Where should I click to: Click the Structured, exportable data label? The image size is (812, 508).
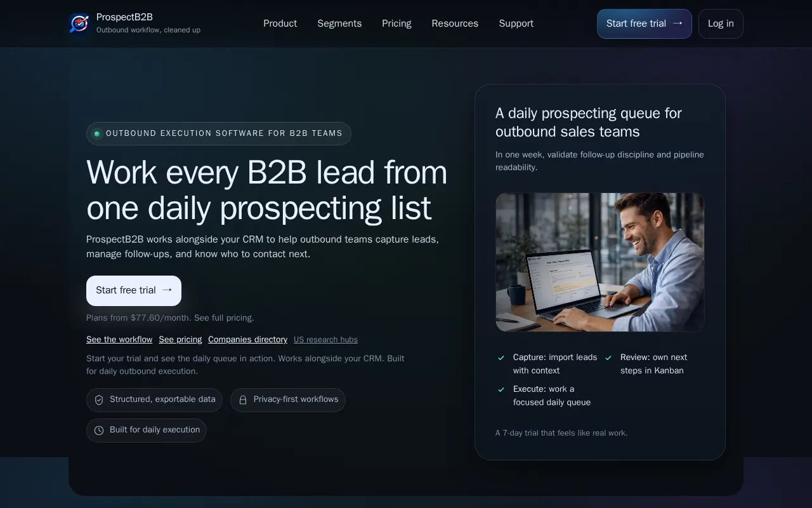coord(162,399)
